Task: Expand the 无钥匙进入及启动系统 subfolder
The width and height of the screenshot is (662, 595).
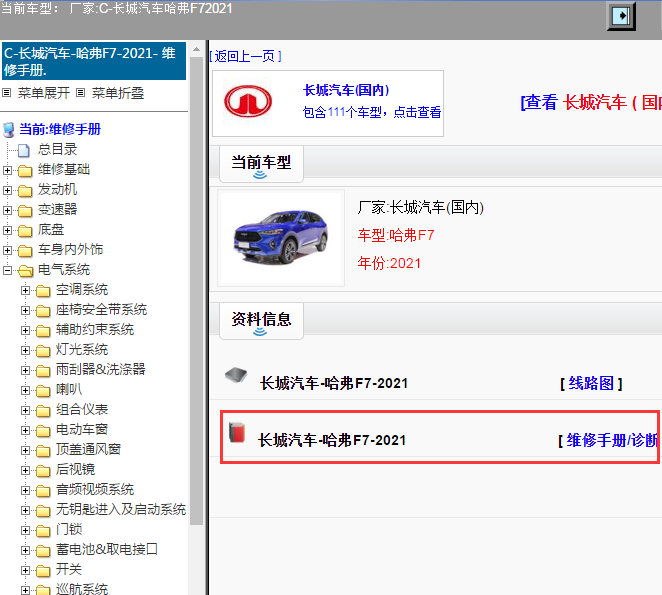Action: pos(25,511)
